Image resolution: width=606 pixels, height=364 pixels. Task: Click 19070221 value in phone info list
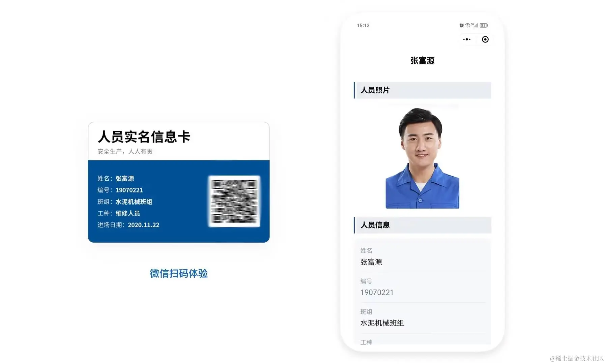coord(377,293)
